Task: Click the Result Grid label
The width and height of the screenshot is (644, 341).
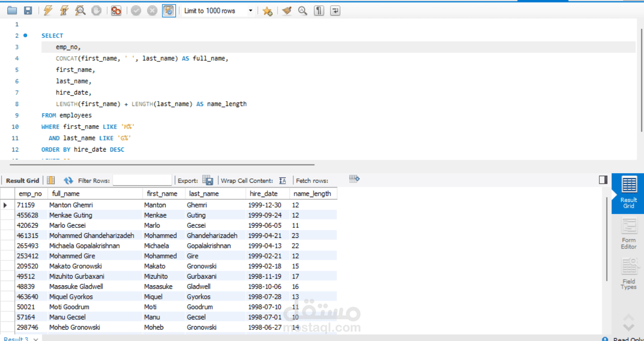Action: point(23,180)
